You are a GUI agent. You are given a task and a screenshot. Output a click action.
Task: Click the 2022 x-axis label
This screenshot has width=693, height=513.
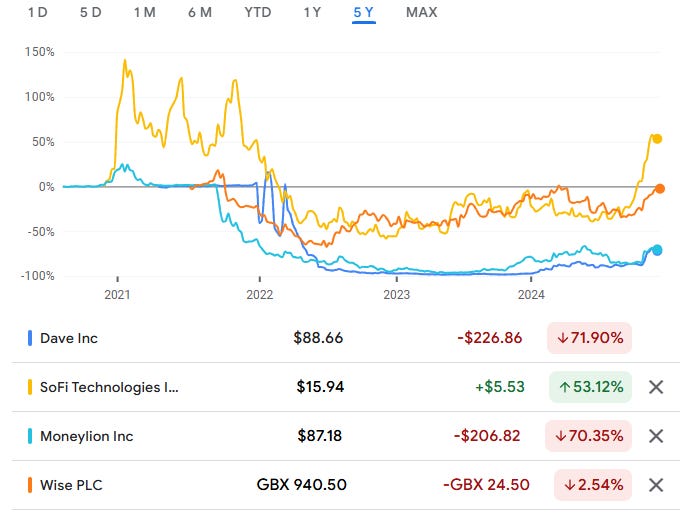259,295
